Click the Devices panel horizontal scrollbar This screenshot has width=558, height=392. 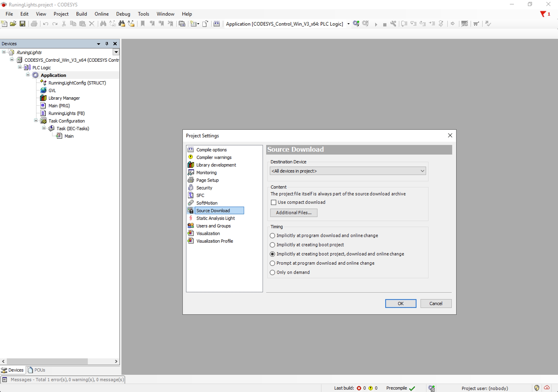click(47, 361)
